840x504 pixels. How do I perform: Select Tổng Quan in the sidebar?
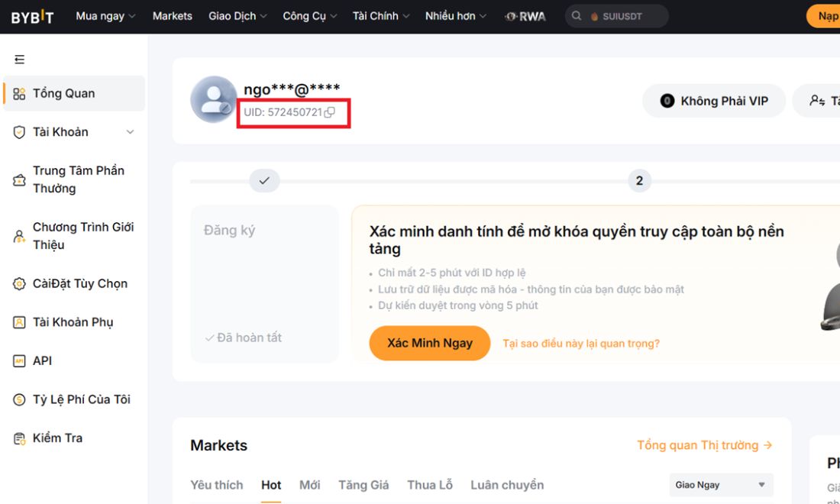(74, 94)
